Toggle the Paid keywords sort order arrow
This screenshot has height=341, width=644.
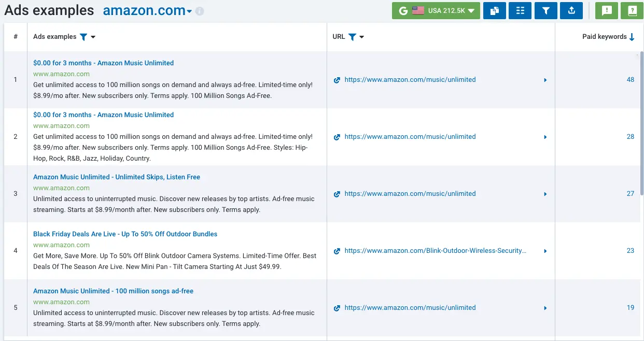point(632,36)
